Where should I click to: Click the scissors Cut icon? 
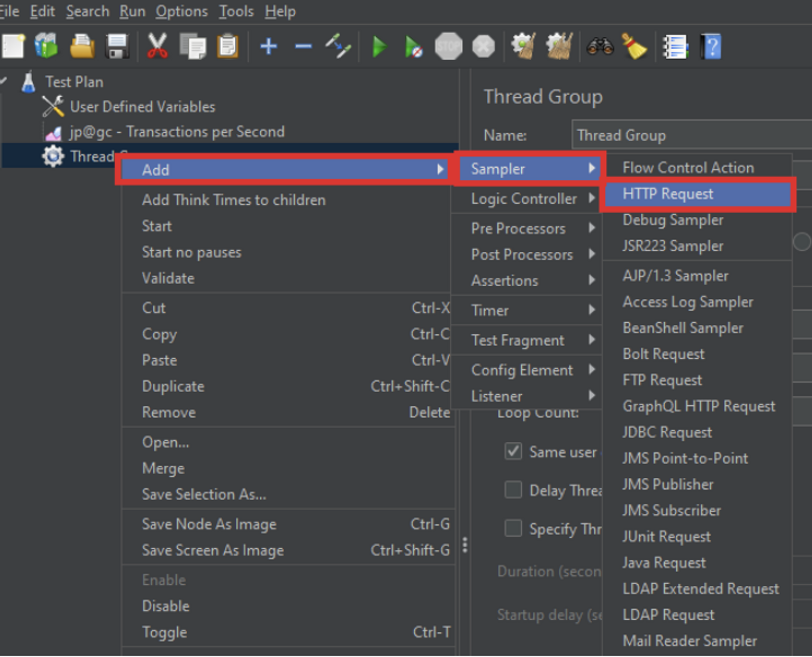157,47
